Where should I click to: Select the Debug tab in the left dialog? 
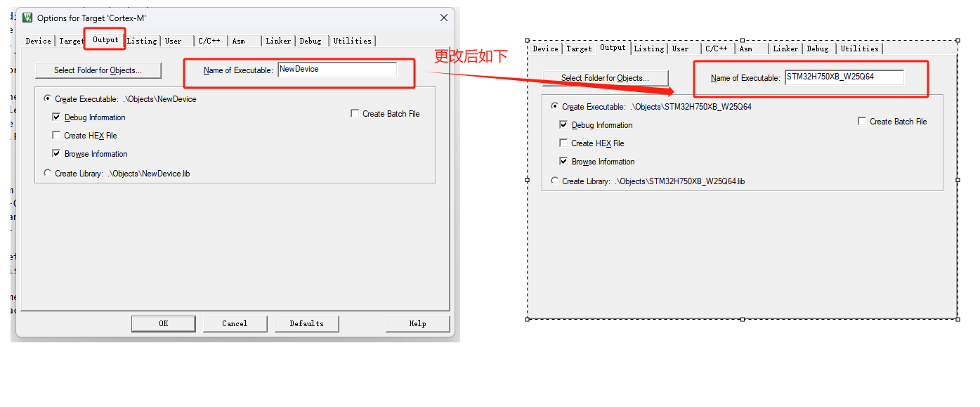[311, 41]
